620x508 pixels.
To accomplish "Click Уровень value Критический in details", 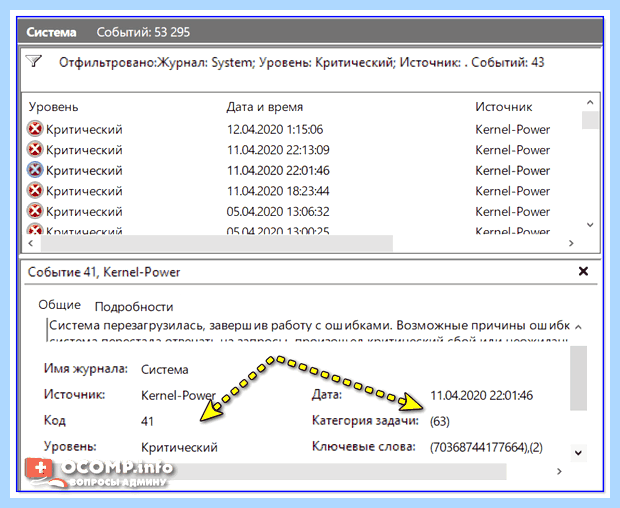I will coord(179,447).
